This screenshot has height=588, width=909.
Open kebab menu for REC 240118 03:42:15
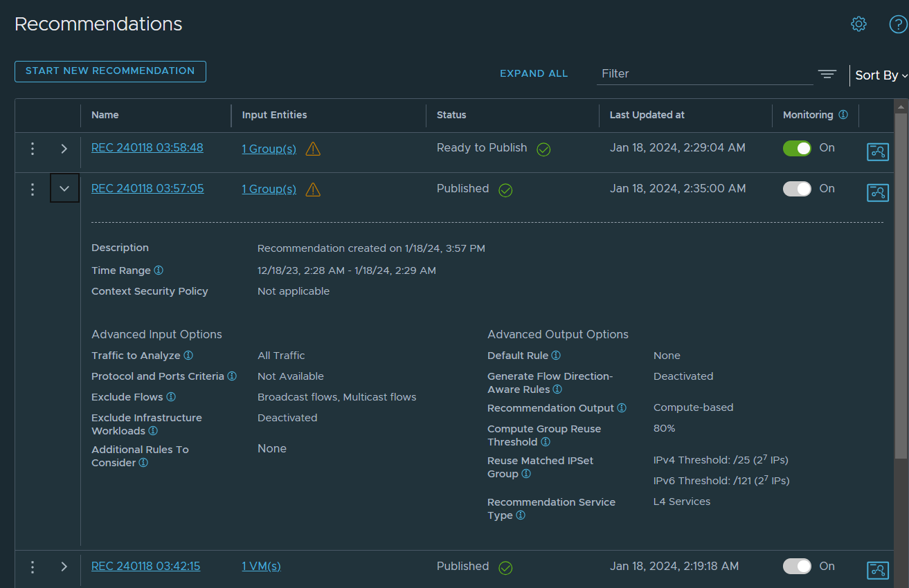coord(32,567)
